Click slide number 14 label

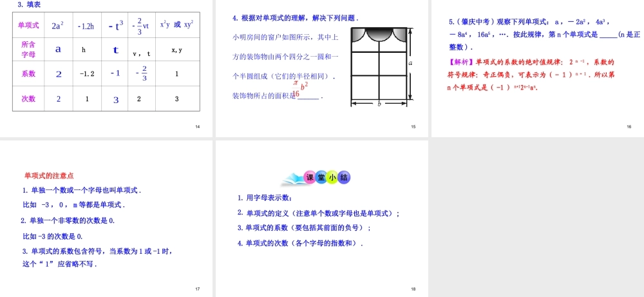point(198,126)
